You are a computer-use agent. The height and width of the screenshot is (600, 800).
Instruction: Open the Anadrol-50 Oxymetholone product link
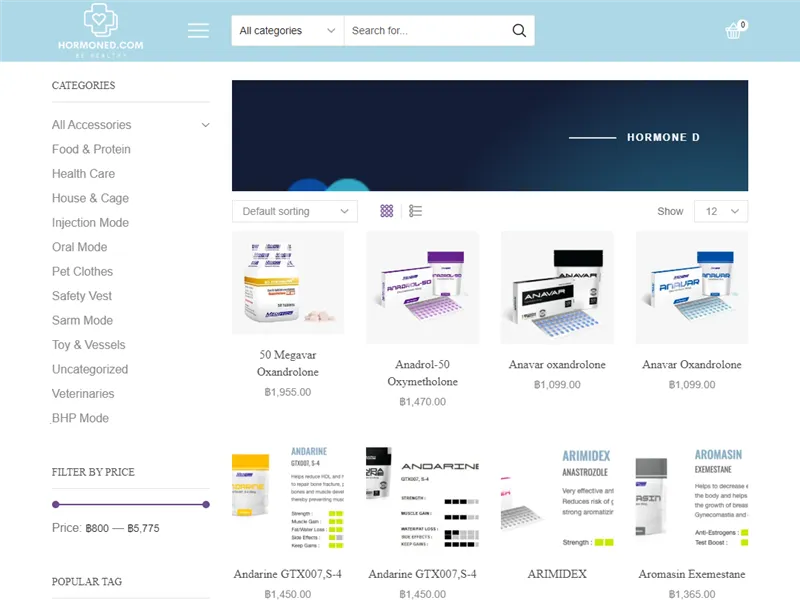pos(422,373)
